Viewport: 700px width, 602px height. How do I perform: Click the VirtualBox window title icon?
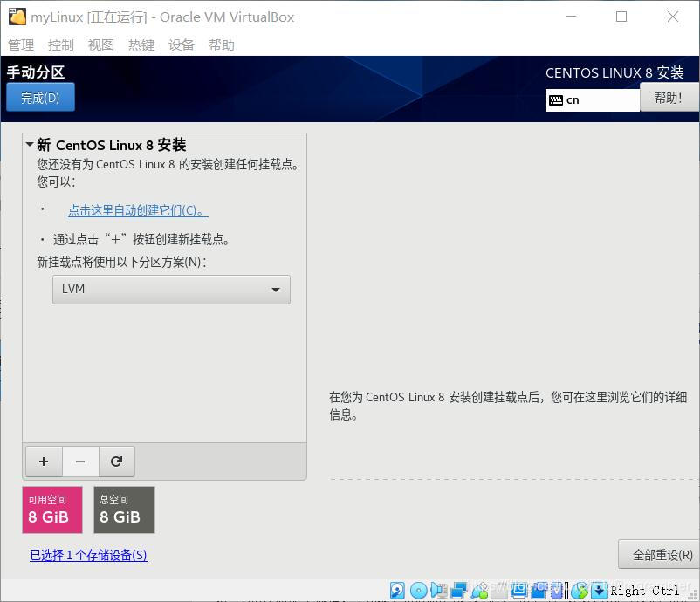pyautogui.click(x=17, y=17)
